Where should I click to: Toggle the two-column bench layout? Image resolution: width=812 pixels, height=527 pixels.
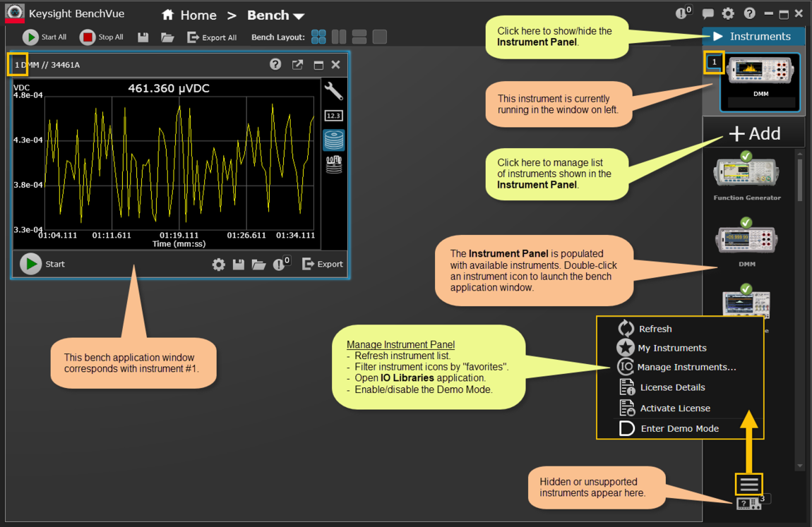pos(339,37)
